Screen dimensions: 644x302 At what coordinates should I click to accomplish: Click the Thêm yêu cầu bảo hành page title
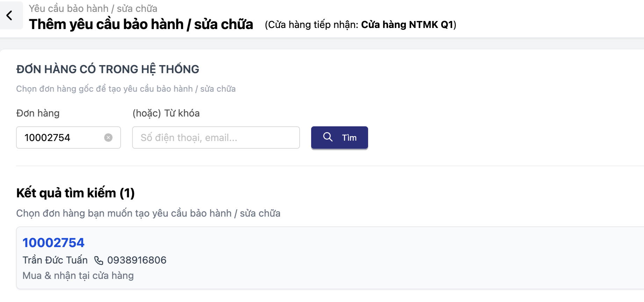(141, 24)
